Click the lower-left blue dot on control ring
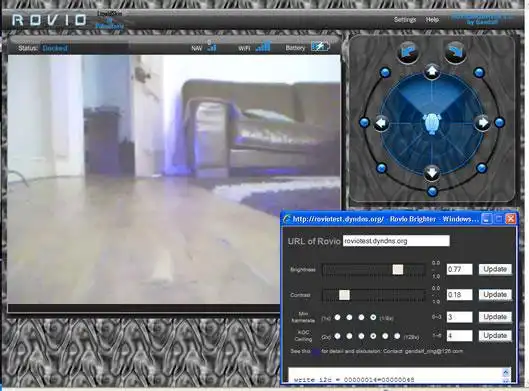The width and height of the screenshot is (529, 391). pos(382,168)
